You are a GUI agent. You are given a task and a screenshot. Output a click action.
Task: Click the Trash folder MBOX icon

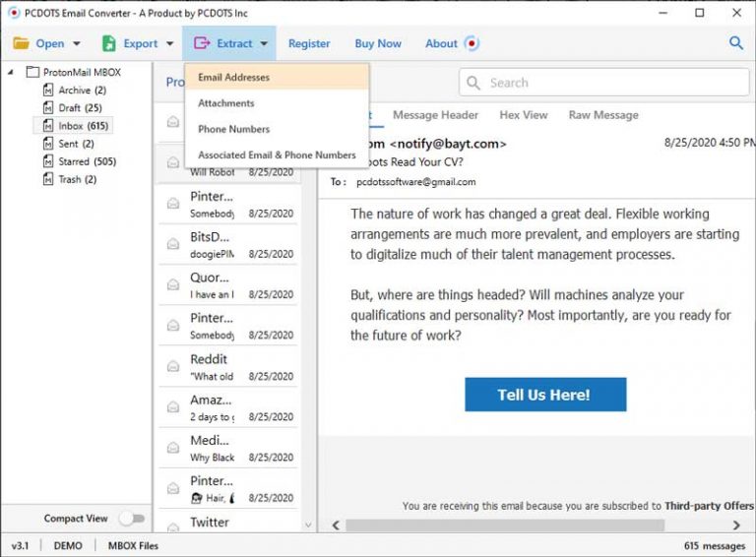(x=48, y=179)
